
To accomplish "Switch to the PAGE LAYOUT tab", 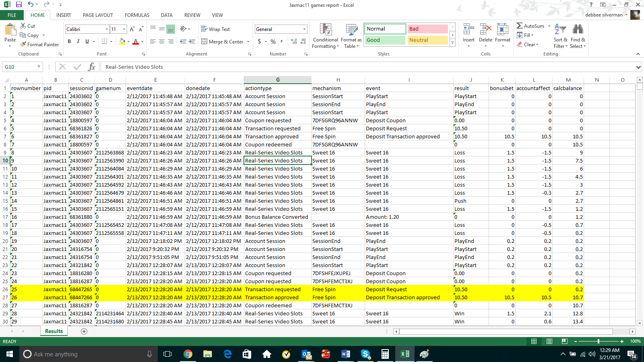I will (x=98, y=15).
